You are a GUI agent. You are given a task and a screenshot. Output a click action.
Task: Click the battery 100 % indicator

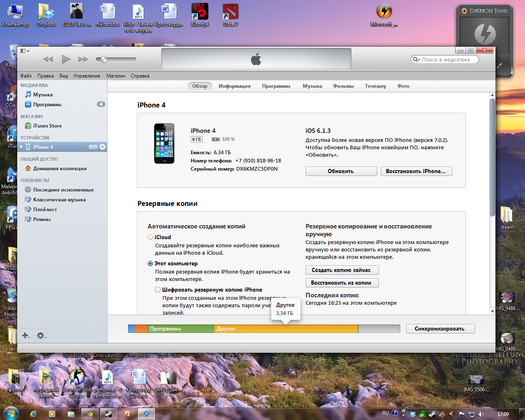223,139
